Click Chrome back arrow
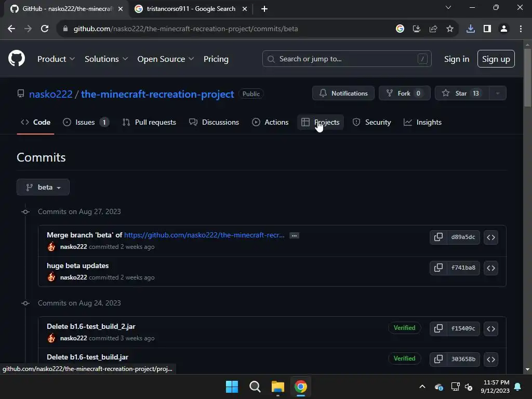 point(11,29)
